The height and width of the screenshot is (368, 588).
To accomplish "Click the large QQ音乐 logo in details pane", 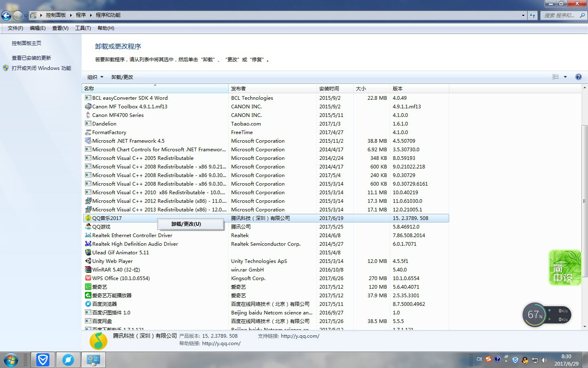I will [98, 341].
